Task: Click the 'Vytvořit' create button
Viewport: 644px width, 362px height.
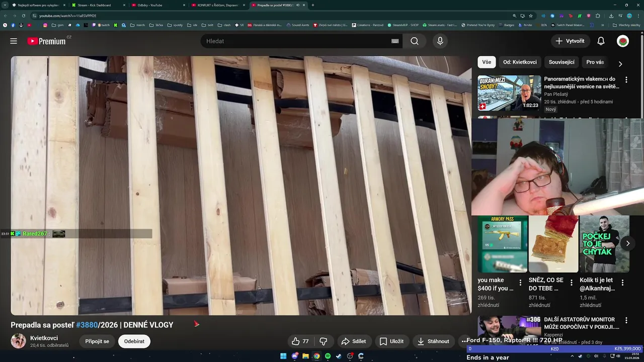Action: [570, 41]
